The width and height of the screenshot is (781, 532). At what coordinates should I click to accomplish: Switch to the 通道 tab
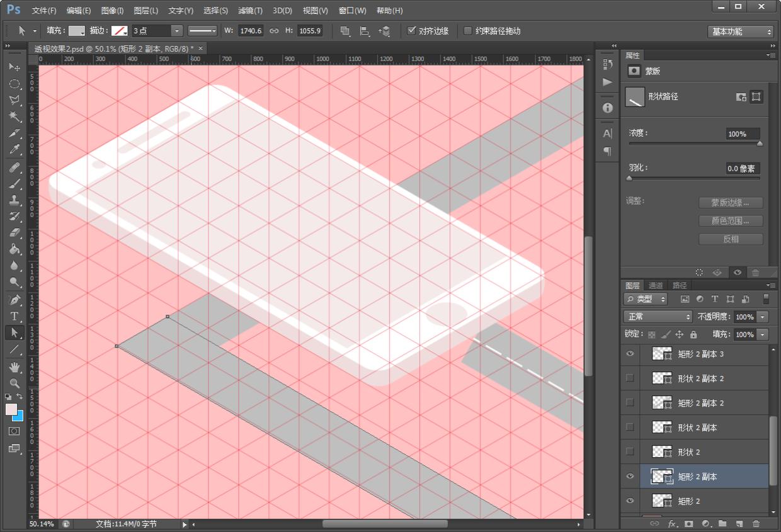click(x=656, y=285)
